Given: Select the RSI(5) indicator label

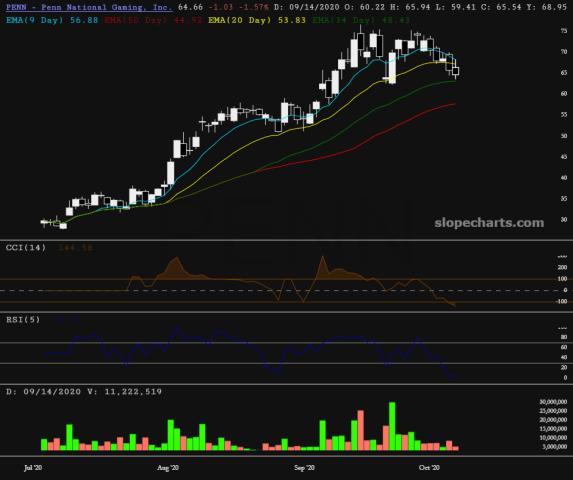Looking at the screenshot, I should [23, 320].
